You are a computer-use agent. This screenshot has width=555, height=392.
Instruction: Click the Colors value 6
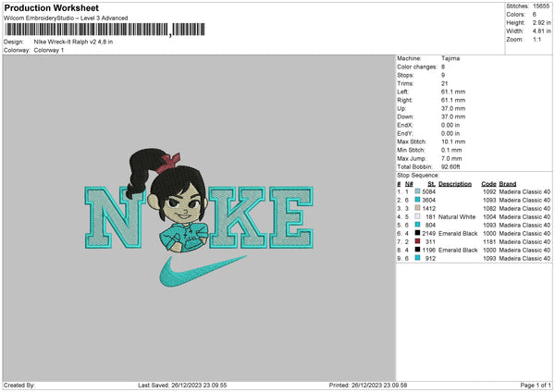click(x=535, y=15)
